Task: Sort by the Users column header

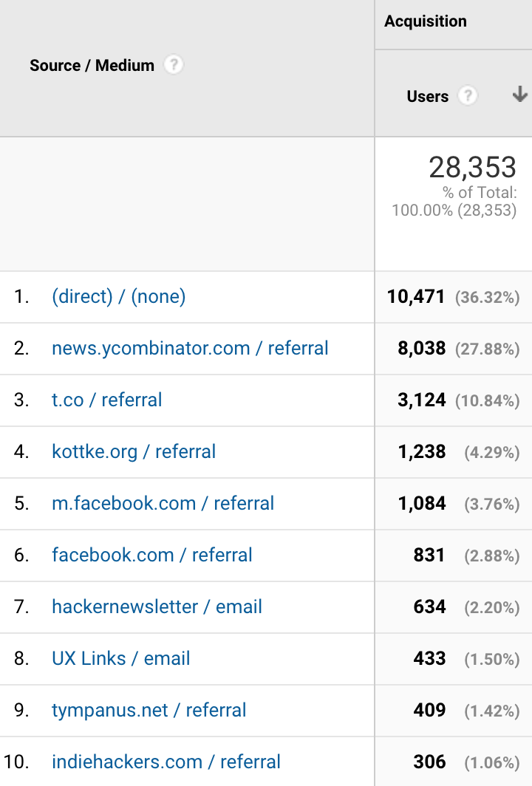Action: pyautogui.click(x=428, y=96)
